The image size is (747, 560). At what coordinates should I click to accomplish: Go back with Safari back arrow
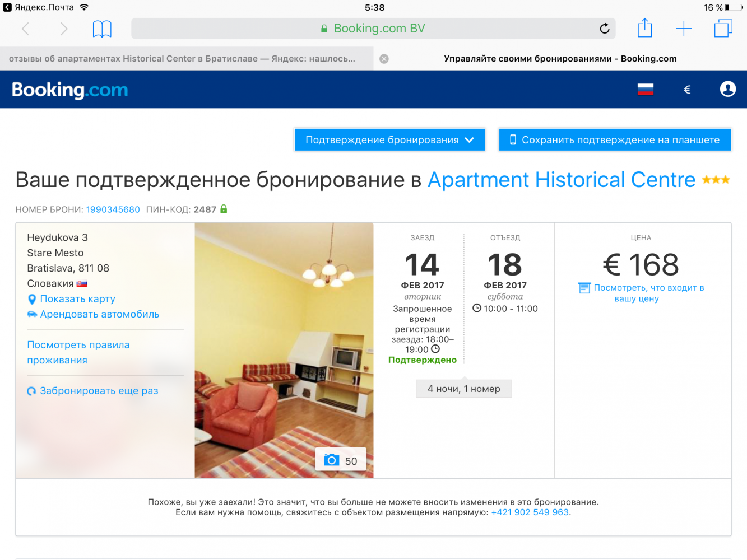click(25, 29)
